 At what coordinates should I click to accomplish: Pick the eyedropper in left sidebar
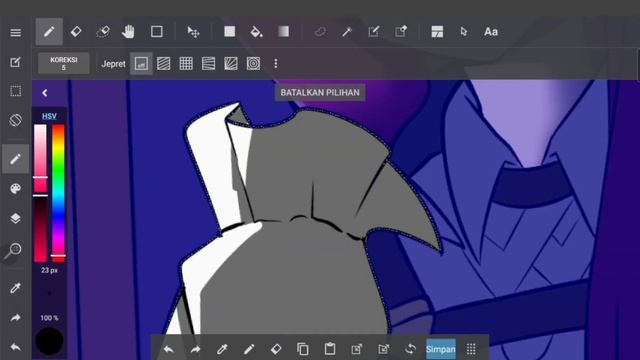click(16, 288)
